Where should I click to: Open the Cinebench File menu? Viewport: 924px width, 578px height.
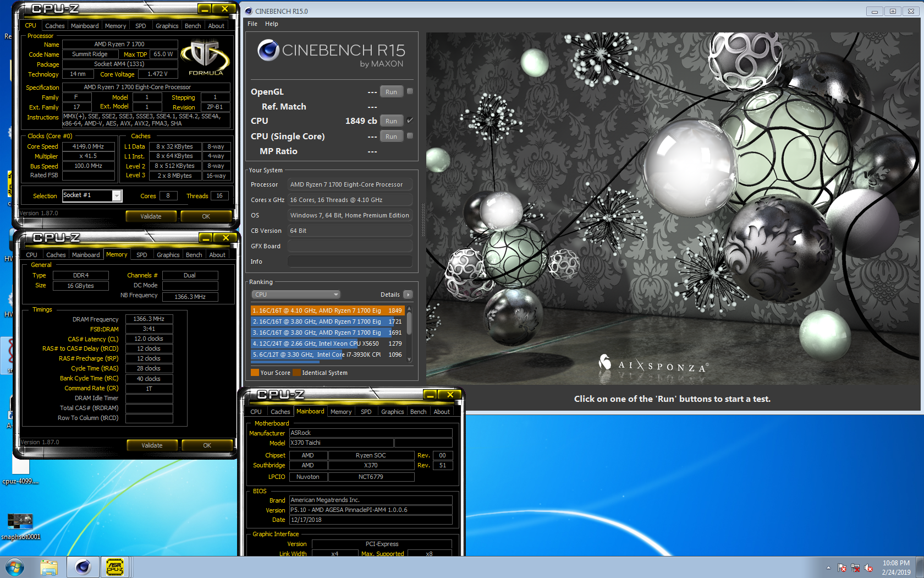tap(252, 24)
